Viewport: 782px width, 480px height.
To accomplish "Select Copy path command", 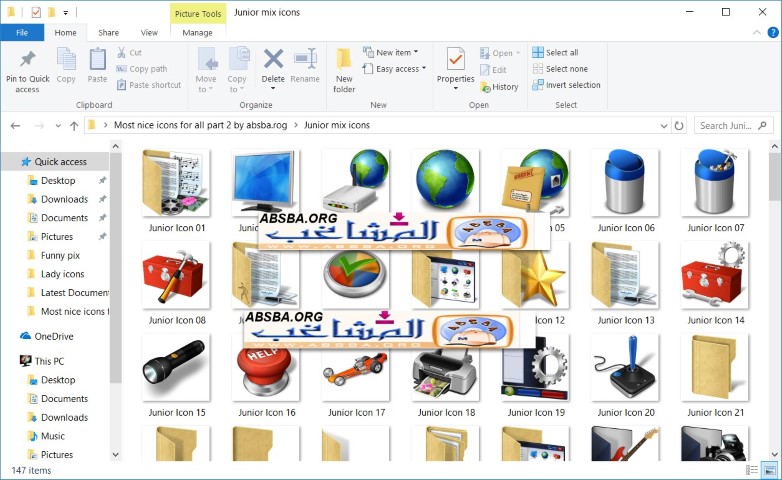I will [142, 69].
